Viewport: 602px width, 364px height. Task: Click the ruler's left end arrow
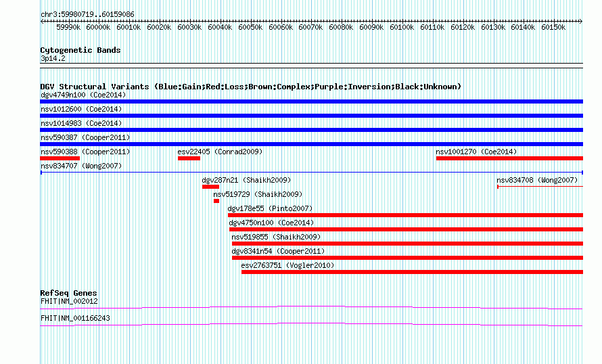[x=42, y=22]
